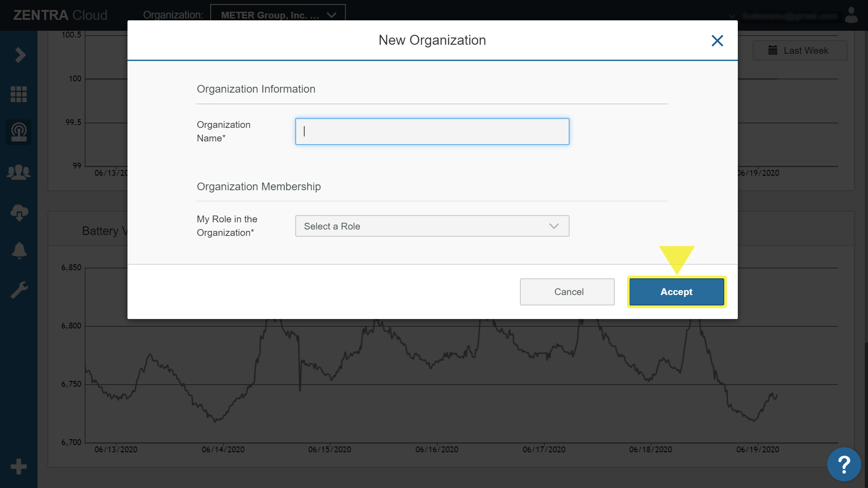The height and width of the screenshot is (488, 868).
Task: Click the 06/15/2020 axis label
Action: [x=330, y=450]
